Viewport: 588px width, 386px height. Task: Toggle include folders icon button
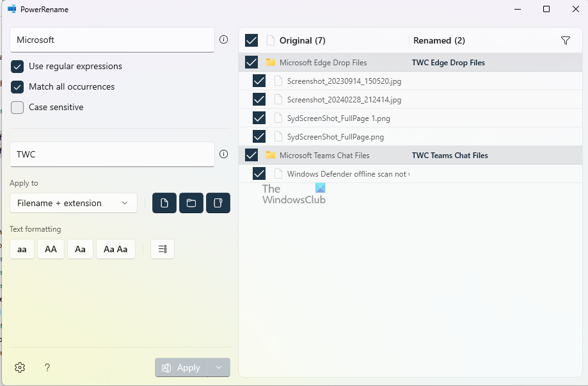coord(191,203)
